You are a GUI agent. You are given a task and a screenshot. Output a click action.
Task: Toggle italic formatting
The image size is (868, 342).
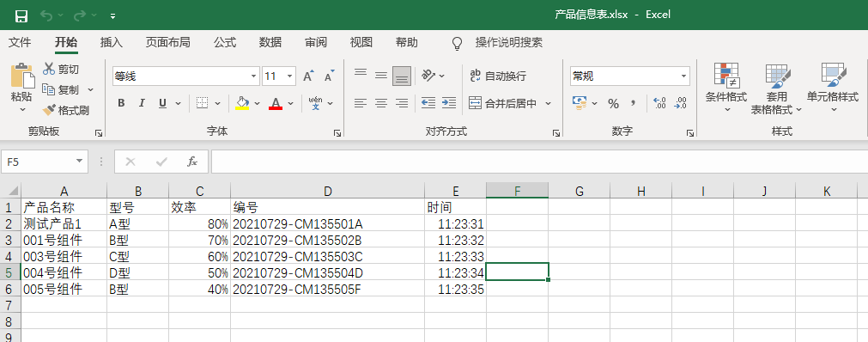coord(142,103)
